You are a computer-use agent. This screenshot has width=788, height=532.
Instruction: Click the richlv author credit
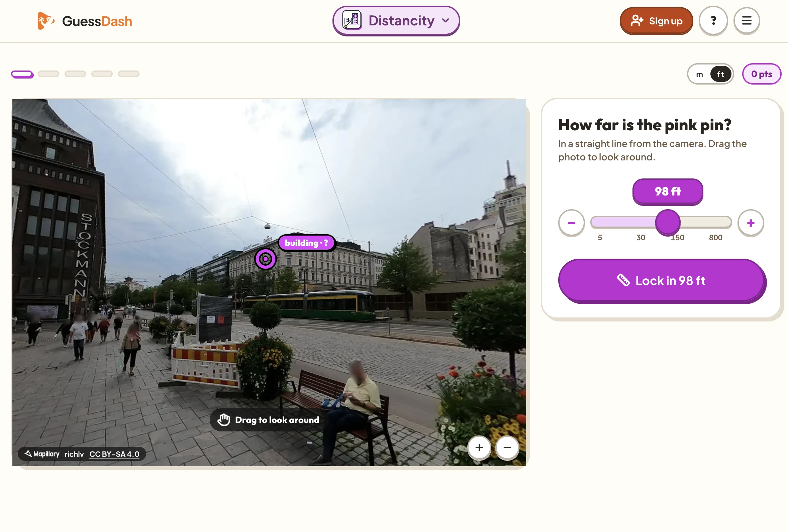pyautogui.click(x=74, y=454)
